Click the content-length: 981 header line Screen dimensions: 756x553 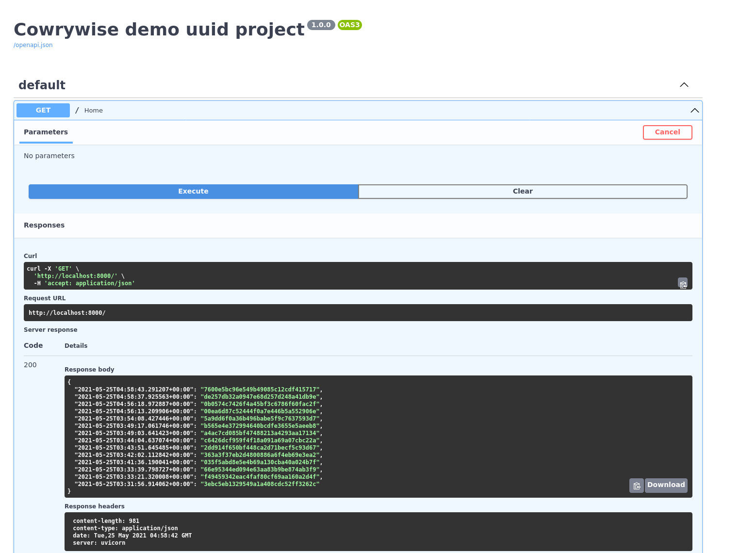106,521
